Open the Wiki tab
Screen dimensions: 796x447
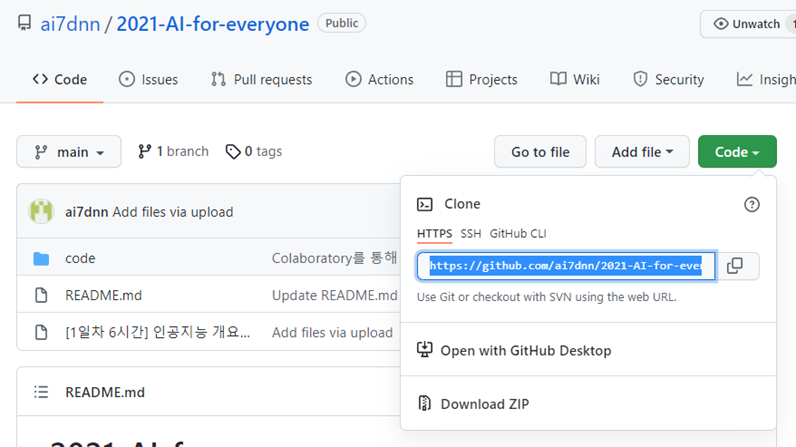pos(575,80)
